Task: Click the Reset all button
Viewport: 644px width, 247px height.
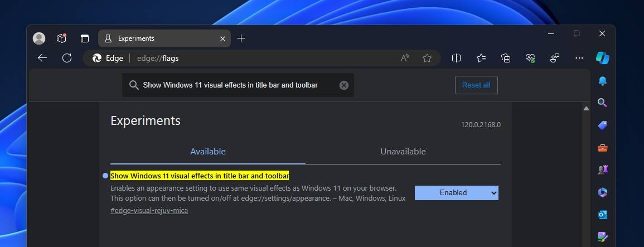Action: coord(476,85)
